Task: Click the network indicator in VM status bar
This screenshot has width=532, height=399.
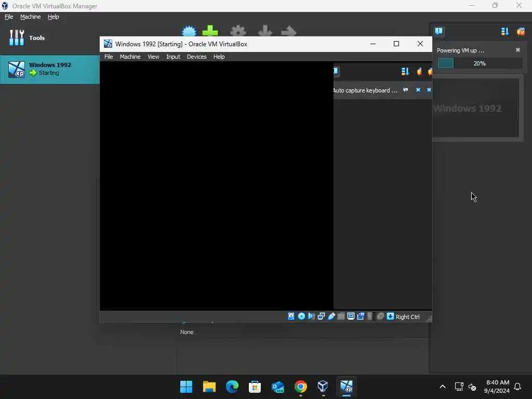Action: pos(321,316)
